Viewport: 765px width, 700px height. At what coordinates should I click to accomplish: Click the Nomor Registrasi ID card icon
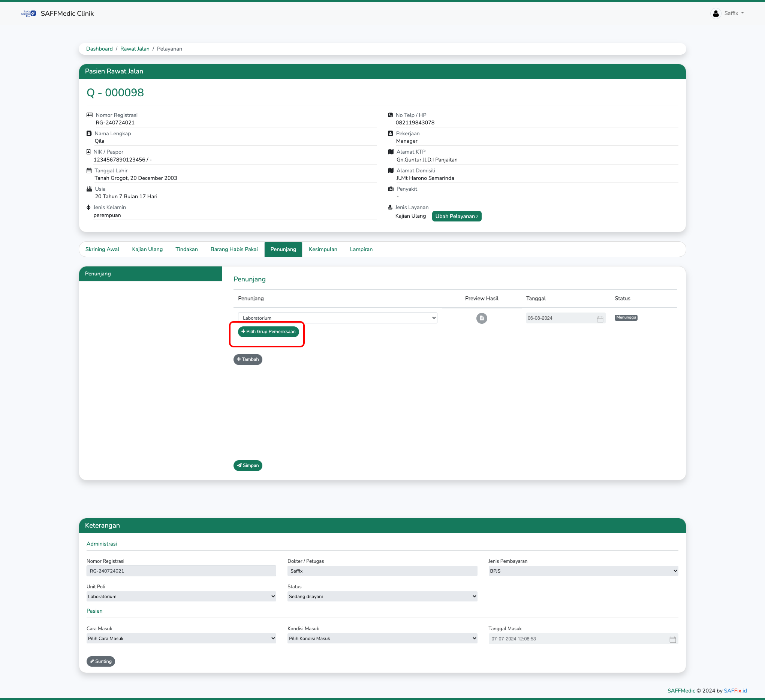click(x=90, y=115)
